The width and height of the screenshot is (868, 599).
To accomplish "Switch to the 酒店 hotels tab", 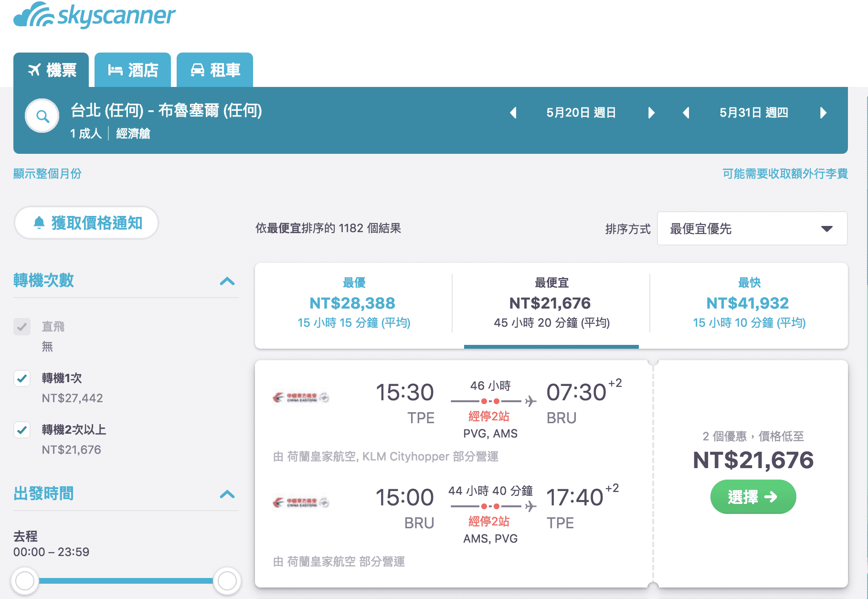I will (x=133, y=70).
